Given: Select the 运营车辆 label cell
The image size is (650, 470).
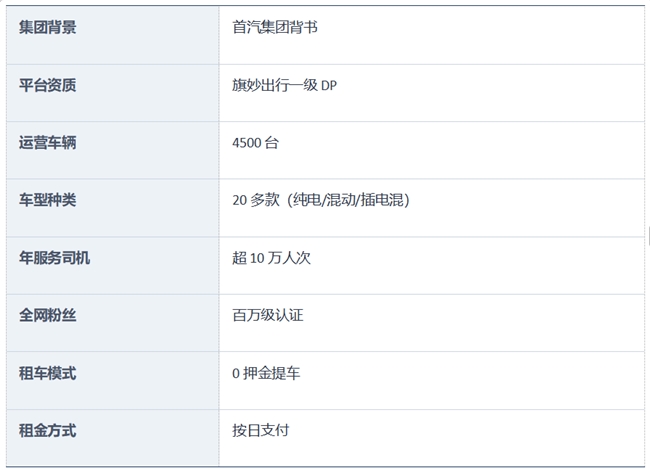Looking at the screenshot, I should [x=47, y=142].
